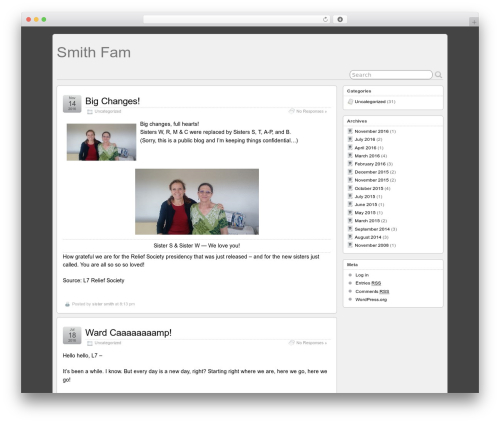Open November 2008 archive
The width and height of the screenshot is (500, 423).
[372, 245]
